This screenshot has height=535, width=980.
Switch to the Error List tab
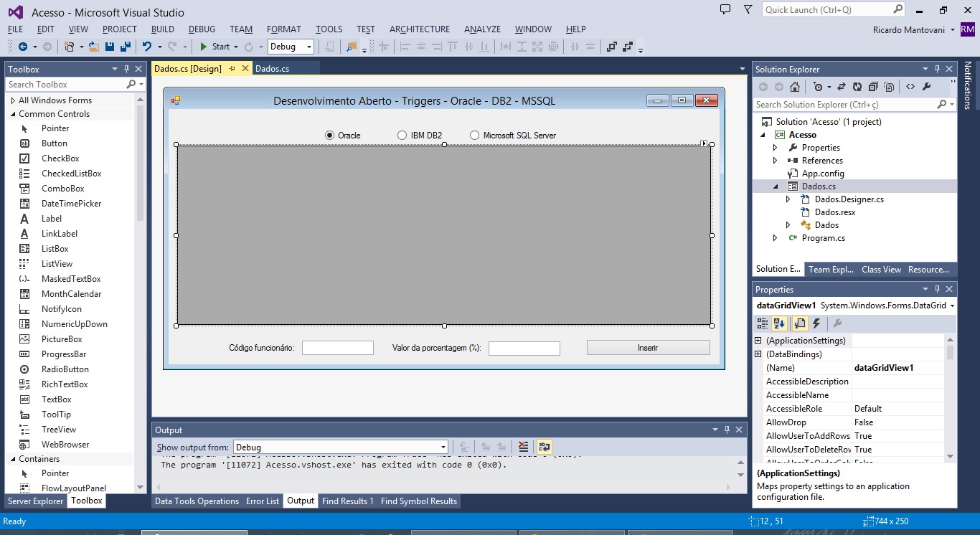tap(262, 501)
